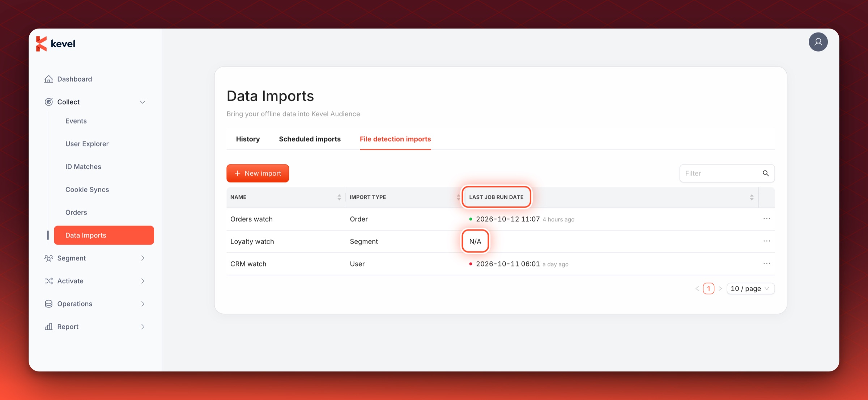The image size is (868, 400).
Task: Expand the Report menu chevron
Action: (x=143, y=327)
